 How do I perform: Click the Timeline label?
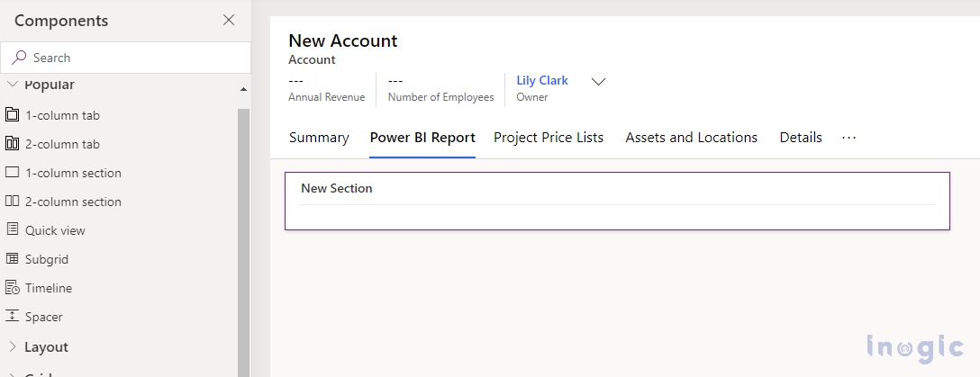pos(49,288)
